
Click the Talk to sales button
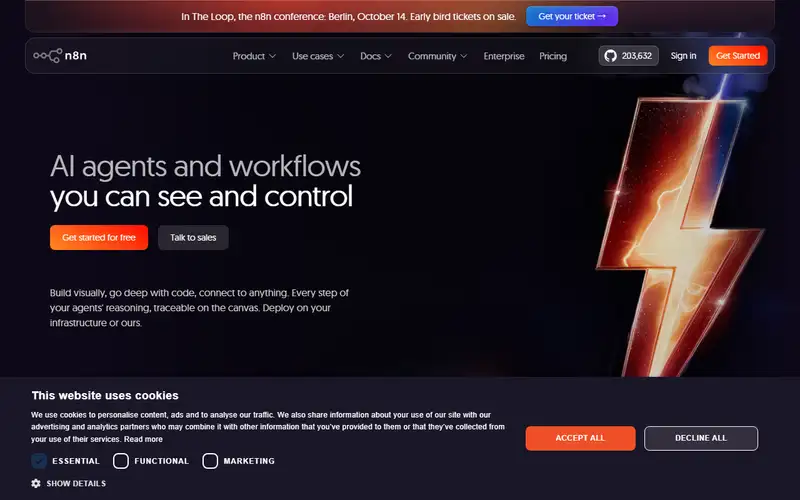tap(193, 237)
